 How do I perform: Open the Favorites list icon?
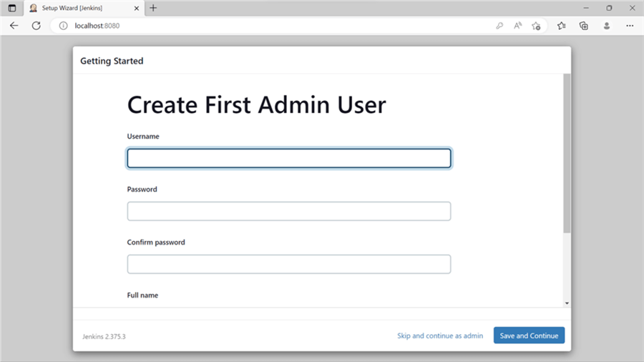point(562,26)
